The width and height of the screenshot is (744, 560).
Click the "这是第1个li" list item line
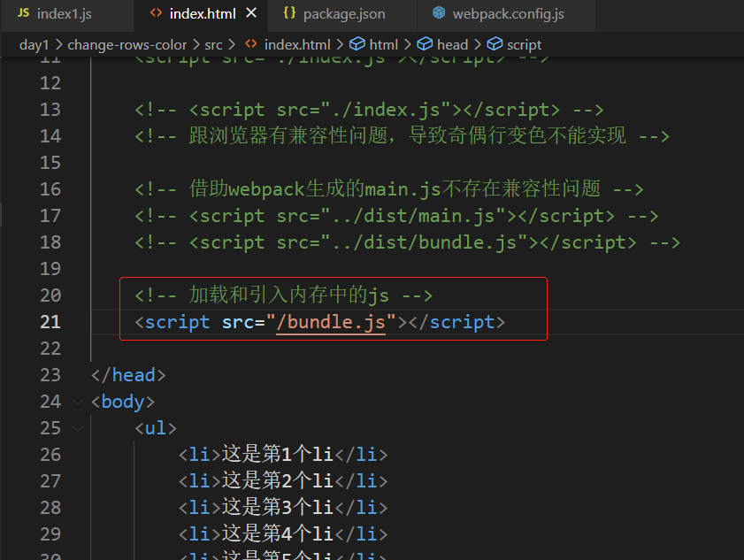pos(283,455)
